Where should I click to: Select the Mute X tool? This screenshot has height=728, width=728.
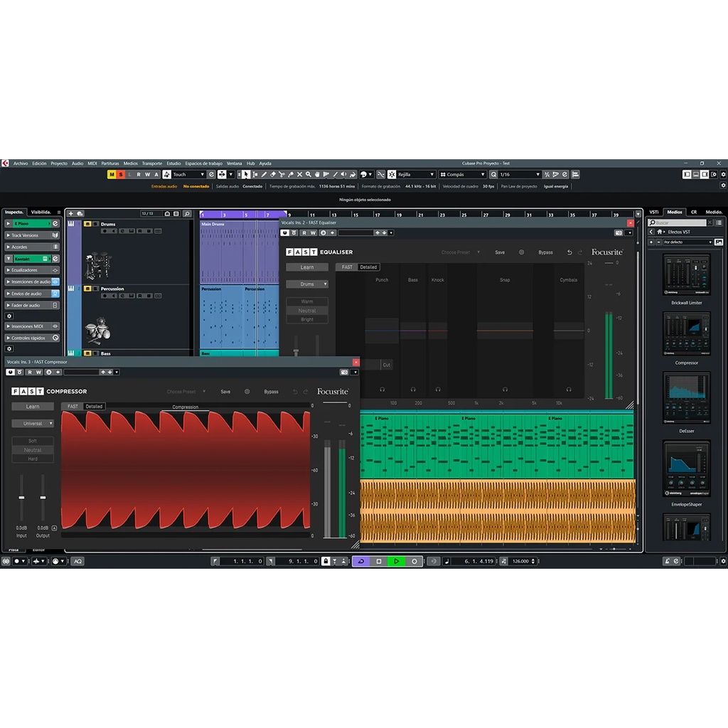pyautogui.click(x=299, y=175)
